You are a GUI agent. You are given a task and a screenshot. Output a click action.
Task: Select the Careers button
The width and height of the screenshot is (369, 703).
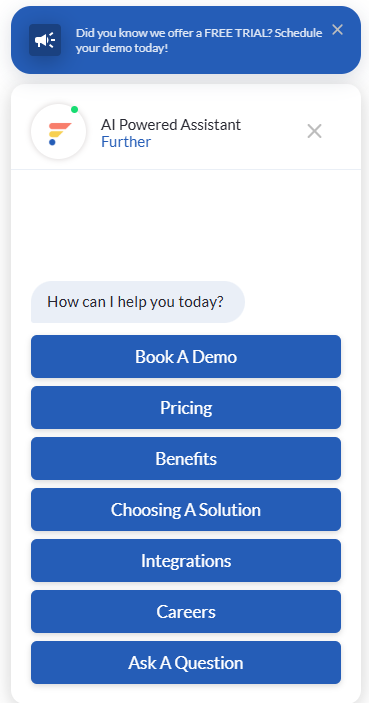tap(186, 612)
